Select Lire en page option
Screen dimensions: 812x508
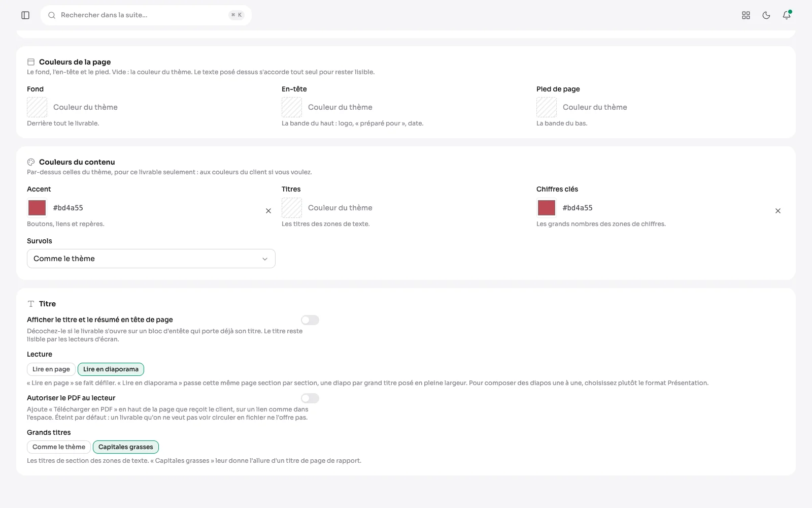51,369
